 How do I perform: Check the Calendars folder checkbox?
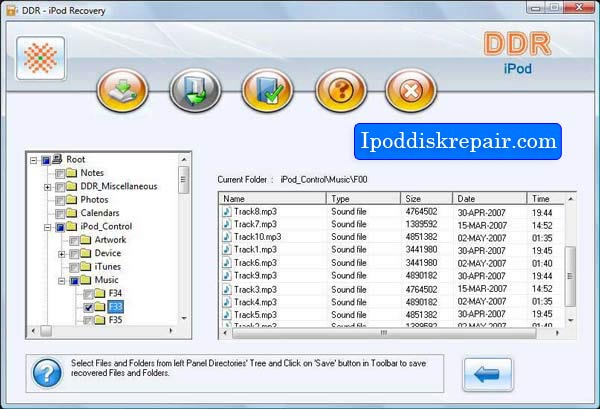pyautogui.click(x=60, y=214)
